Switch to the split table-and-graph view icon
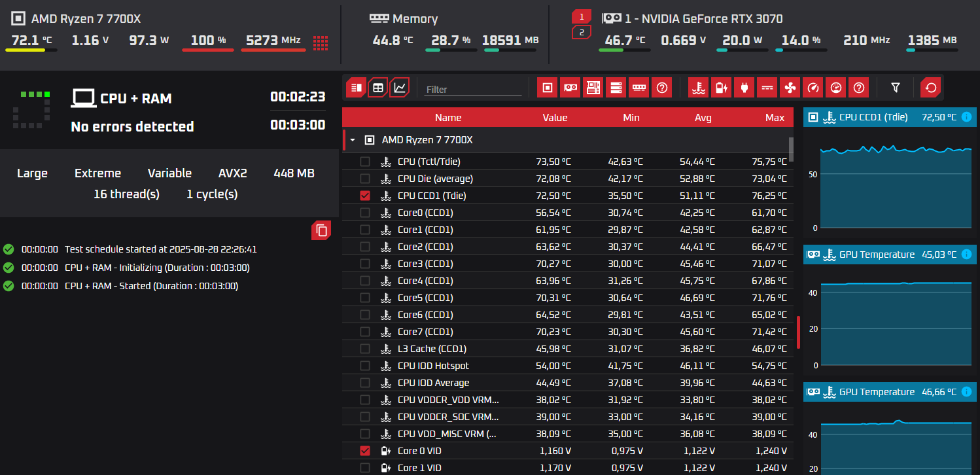The height and width of the screenshot is (475, 980). tap(356, 87)
